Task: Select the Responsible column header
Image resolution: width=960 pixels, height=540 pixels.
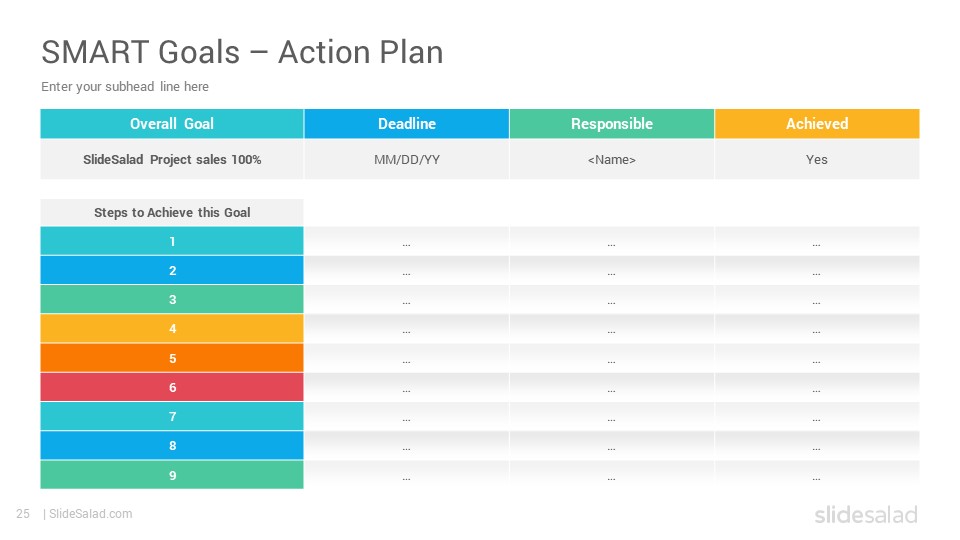Action: point(612,124)
